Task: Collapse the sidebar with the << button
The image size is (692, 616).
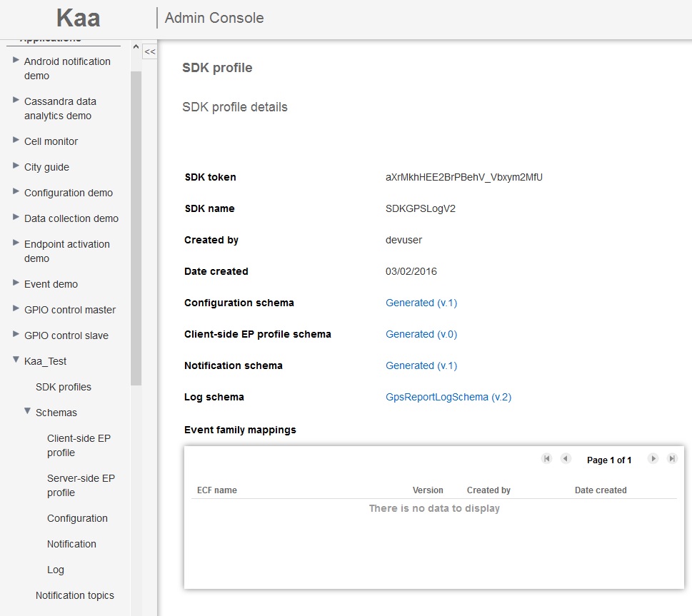Action: click(x=149, y=51)
